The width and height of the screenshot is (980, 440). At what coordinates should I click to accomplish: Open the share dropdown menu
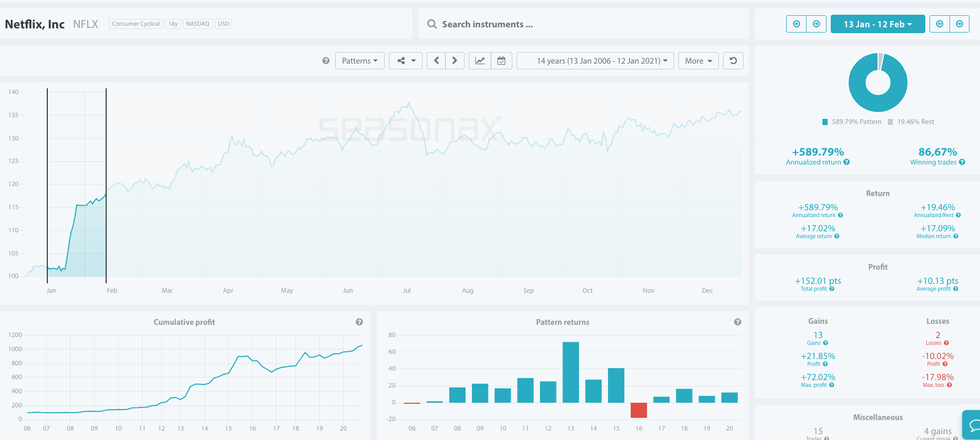click(406, 61)
